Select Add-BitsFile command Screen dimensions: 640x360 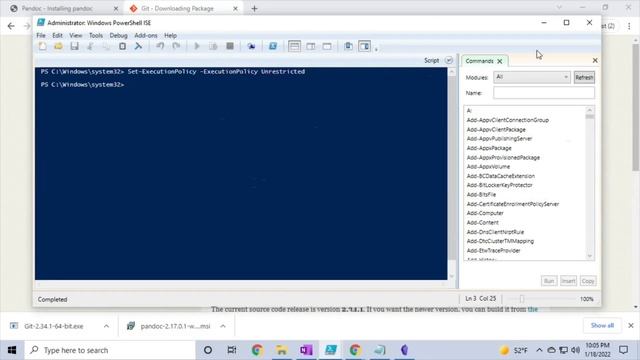click(x=481, y=195)
